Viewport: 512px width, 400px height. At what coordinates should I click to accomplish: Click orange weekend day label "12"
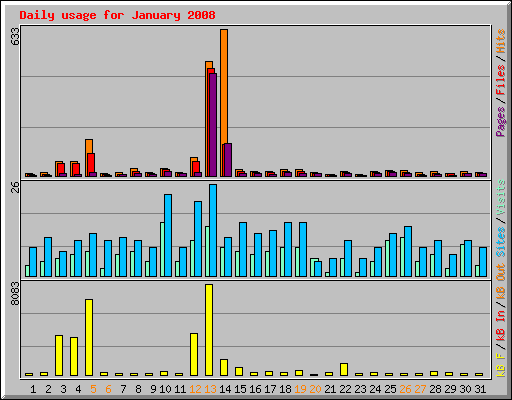pyautogui.click(x=195, y=389)
